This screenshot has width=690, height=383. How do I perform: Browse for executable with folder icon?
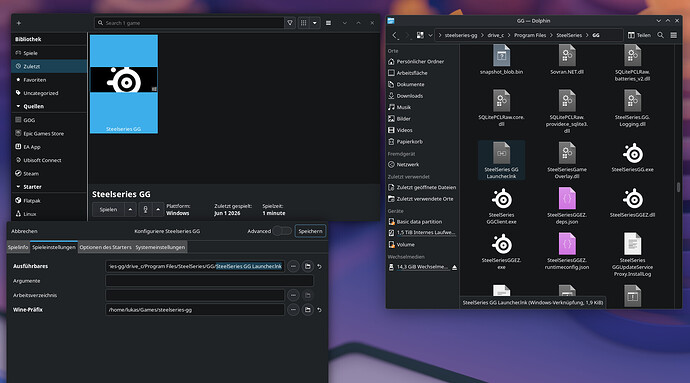(x=308, y=266)
